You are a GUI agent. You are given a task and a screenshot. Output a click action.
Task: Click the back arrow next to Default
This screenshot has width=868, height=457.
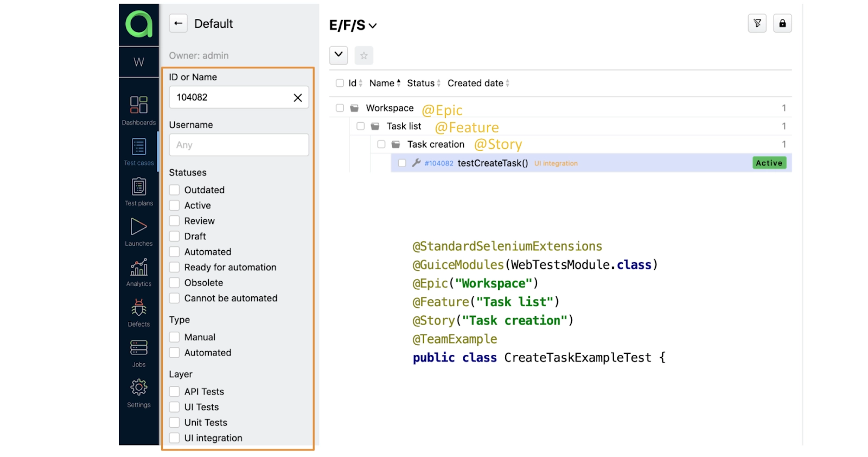178,23
